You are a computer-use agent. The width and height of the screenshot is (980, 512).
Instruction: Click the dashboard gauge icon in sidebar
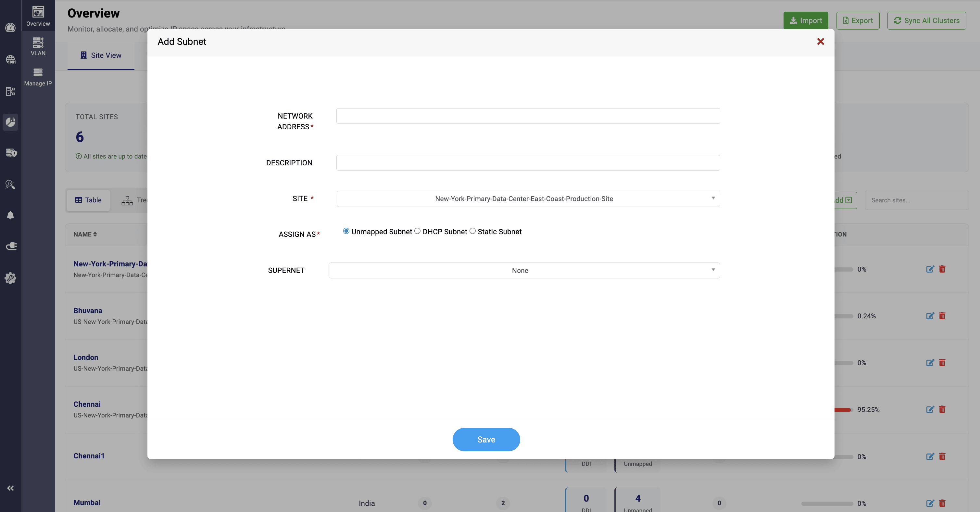[x=10, y=27]
